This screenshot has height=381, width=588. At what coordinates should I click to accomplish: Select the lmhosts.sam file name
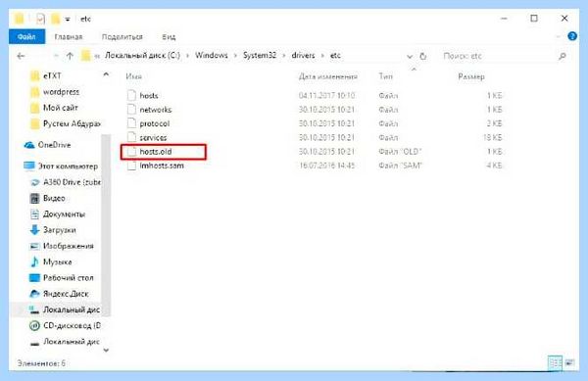pos(162,166)
